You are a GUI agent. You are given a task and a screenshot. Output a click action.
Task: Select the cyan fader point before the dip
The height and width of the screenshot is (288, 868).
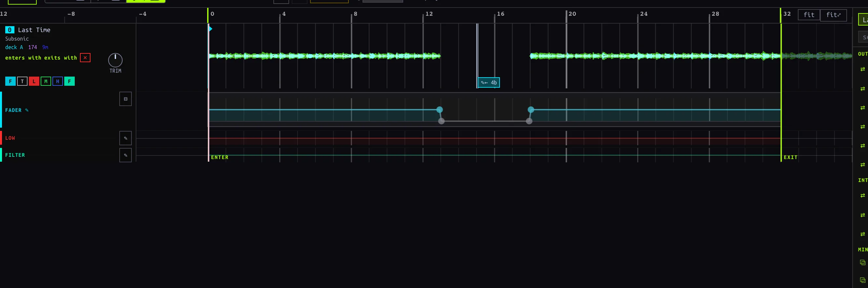click(439, 110)
